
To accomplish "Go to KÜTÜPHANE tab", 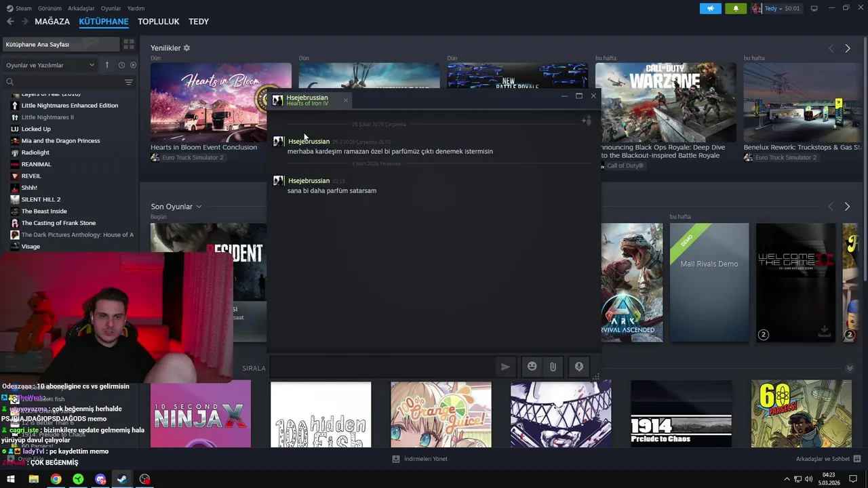I will [x=104, y=22].
